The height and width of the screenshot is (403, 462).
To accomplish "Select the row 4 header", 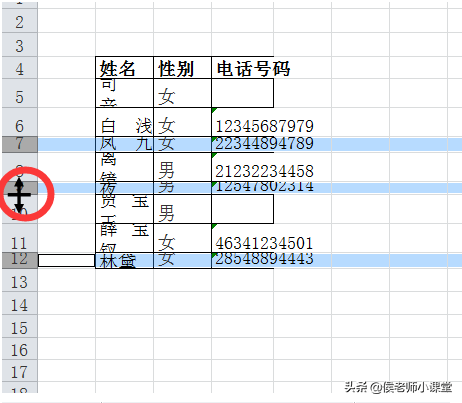I will click(20, 68).
